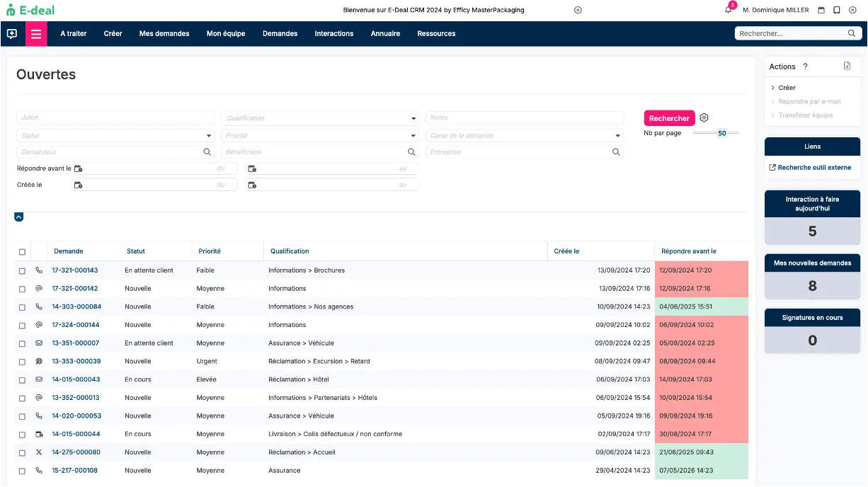Screen dimensions: 868x487
Task: Click the @ icon of request 17-321-000142
Action: click(x=39, y=288)
